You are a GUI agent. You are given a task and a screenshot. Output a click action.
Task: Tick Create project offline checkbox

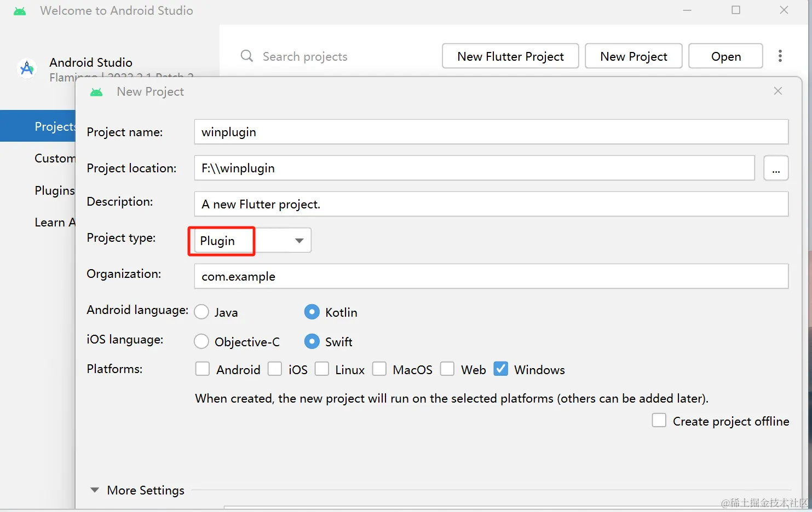[659, 421]
